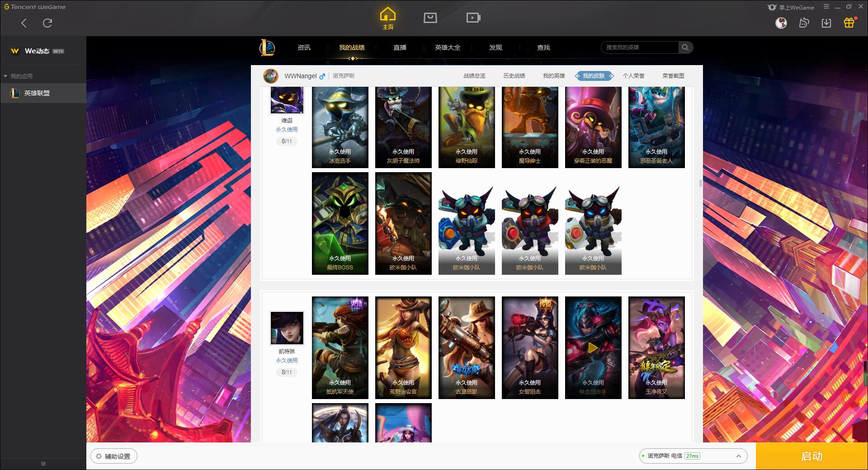Open the friends chat icon
The height and width of the screenshot is (470, 868).
pos(804,23)
